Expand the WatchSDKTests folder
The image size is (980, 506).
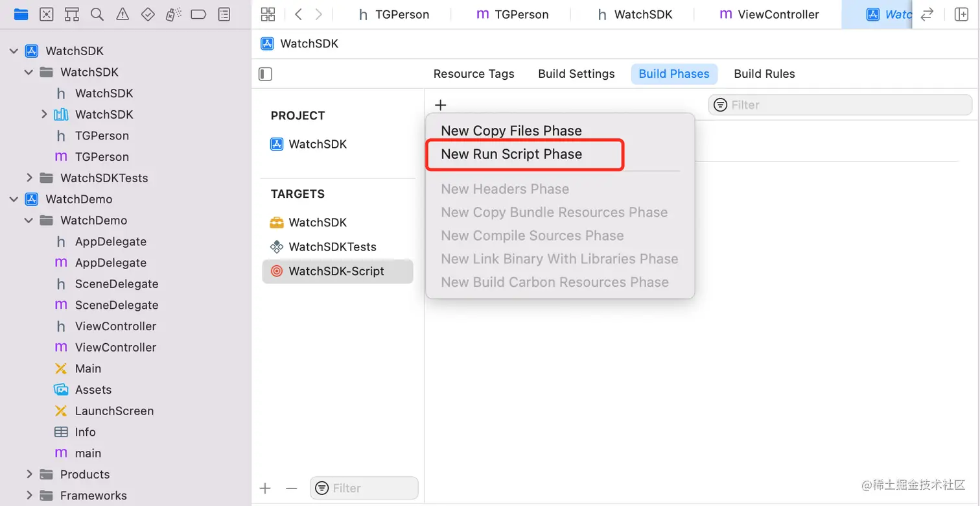29,178
